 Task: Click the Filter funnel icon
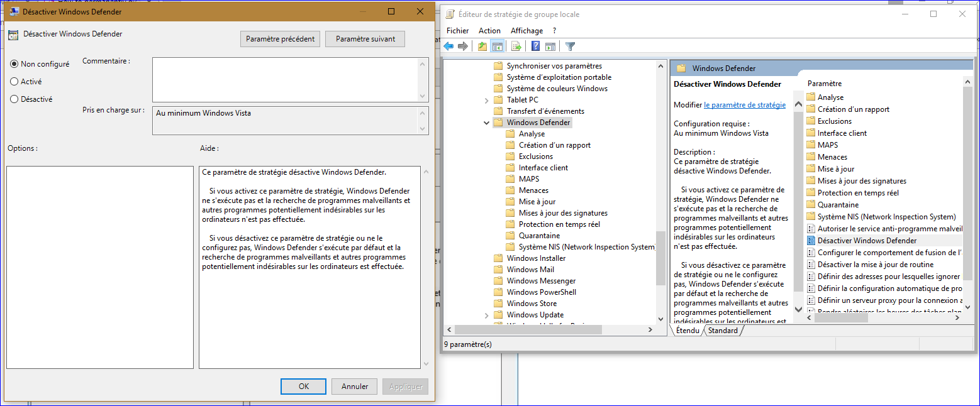point(570,46)
